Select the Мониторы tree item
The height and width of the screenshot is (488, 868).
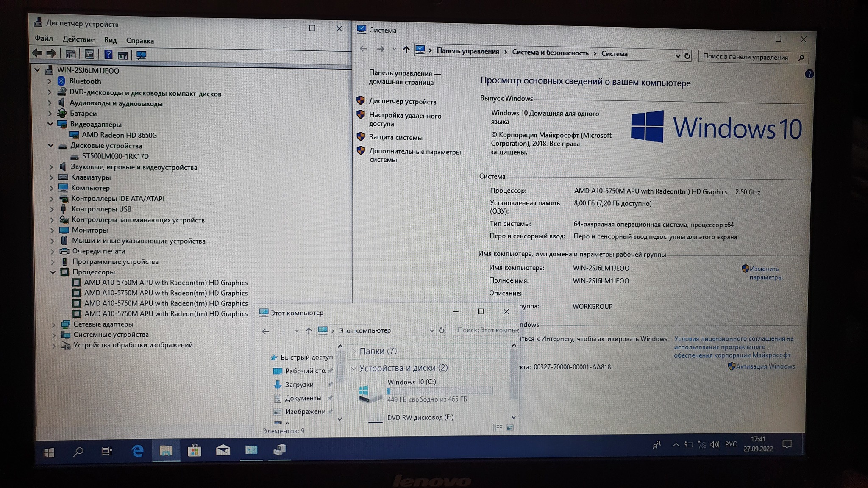(89, 230)
